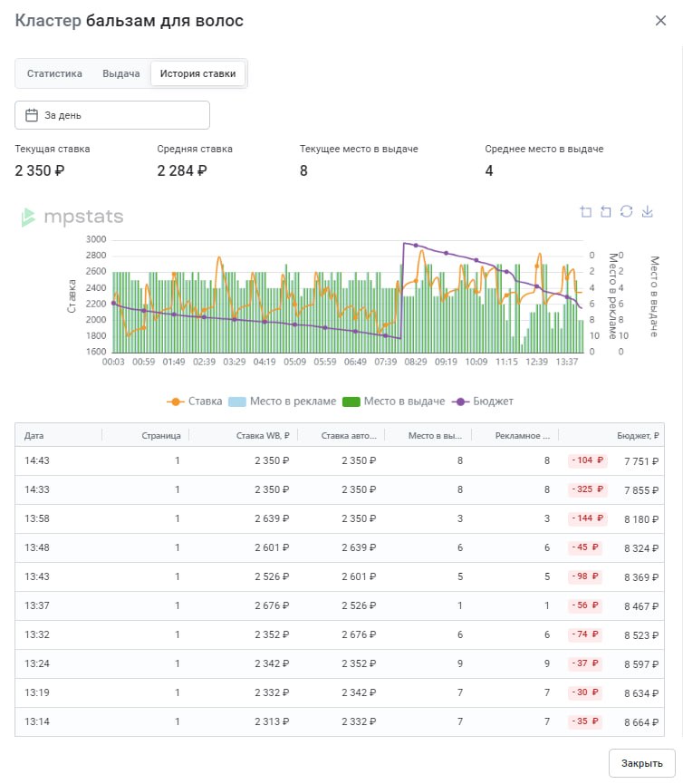Download chart as image icon
Image resolution: width=683 pixels, height=784 pixels.
coord(648,211)
